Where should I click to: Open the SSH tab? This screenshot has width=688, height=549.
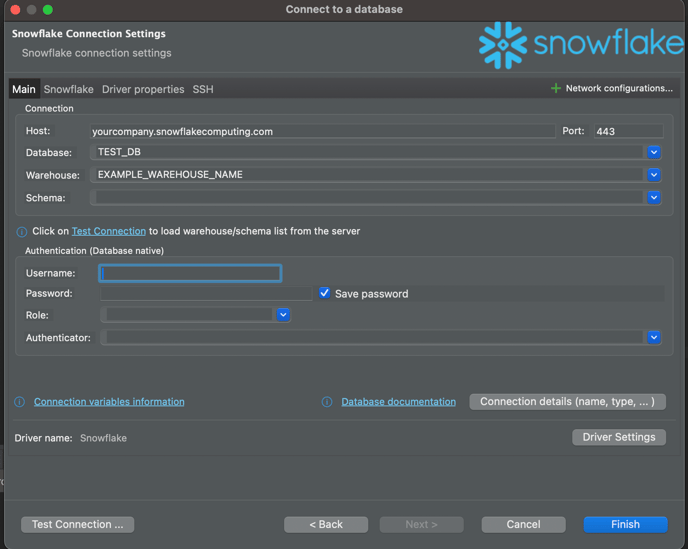point(203,90)
